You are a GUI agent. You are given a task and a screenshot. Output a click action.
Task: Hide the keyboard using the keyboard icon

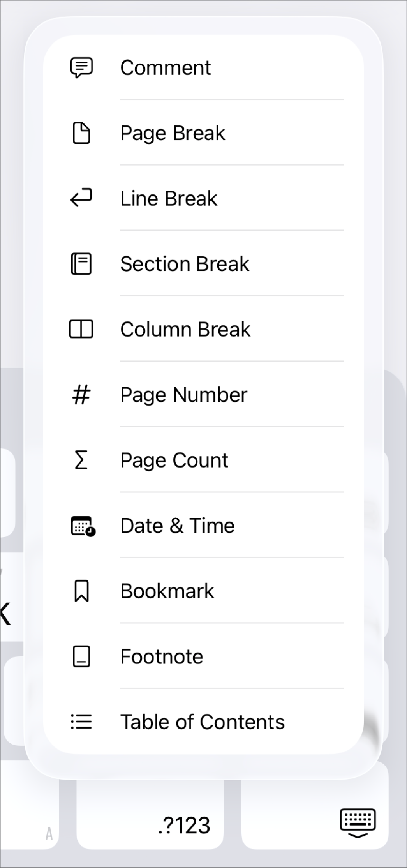tap(358, 822)
